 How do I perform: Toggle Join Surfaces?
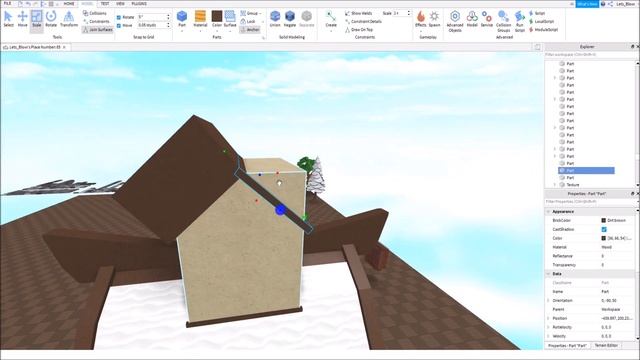click(98, 30)
